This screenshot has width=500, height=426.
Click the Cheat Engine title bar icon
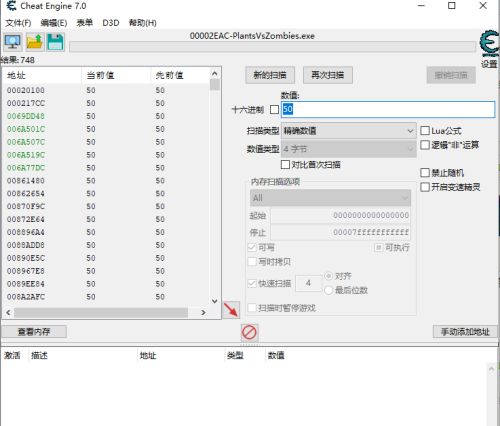11,6
